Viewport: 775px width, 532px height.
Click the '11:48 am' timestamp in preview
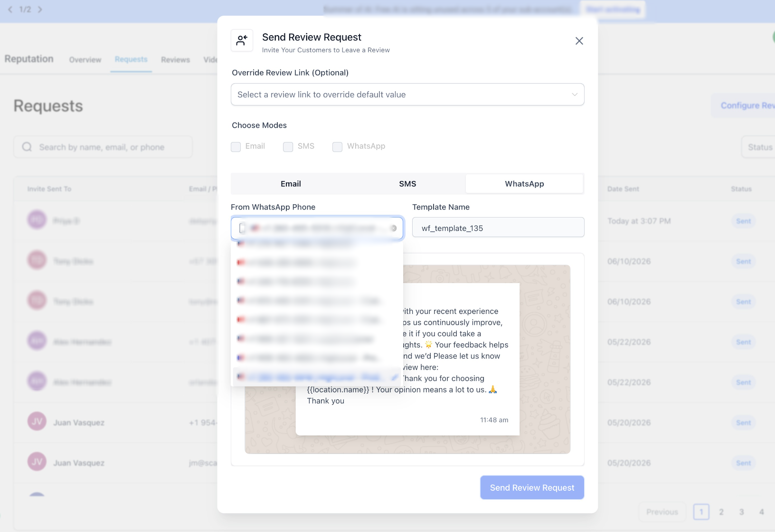pyautogui.click(x=494, y=420)
